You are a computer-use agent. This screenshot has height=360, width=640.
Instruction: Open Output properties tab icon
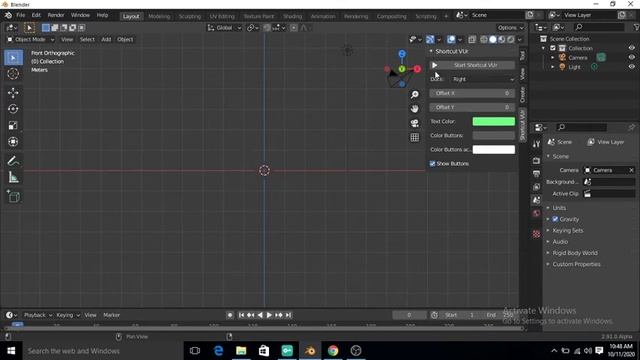tap(536, 174)
